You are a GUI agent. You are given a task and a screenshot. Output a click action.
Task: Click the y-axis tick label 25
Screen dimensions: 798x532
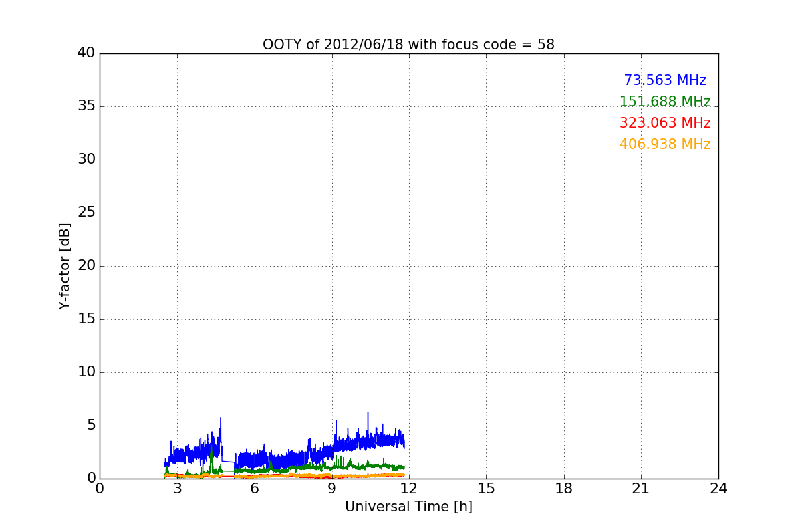(86, 213)
